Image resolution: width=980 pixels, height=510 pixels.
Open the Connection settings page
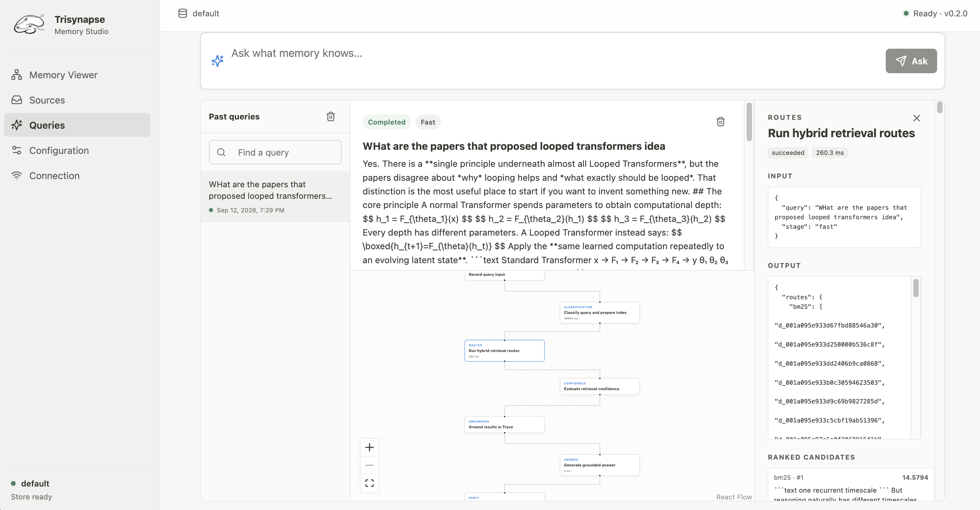click(77, 175)
